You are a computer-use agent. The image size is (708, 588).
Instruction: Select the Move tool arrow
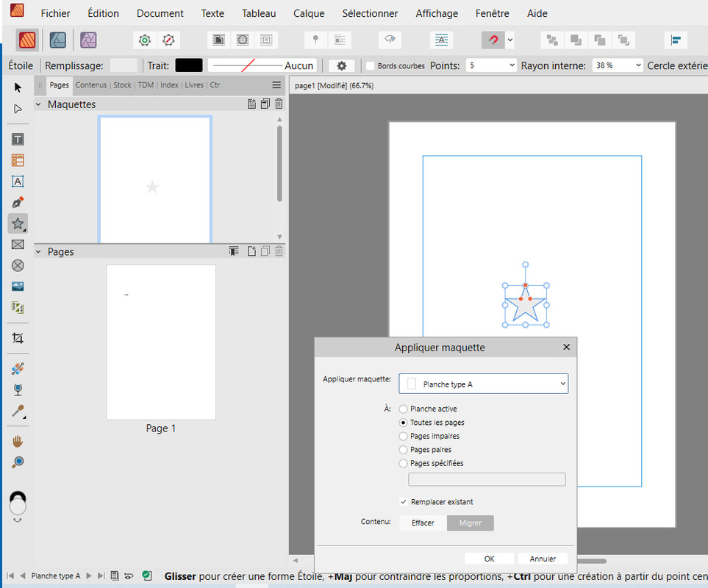18,87
